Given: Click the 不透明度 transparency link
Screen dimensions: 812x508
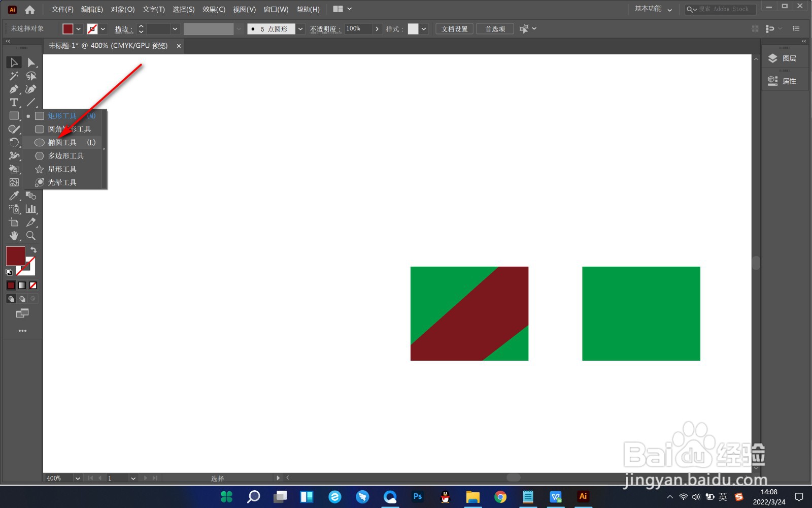Looking at the screenshot, I should tap(325, 29).
